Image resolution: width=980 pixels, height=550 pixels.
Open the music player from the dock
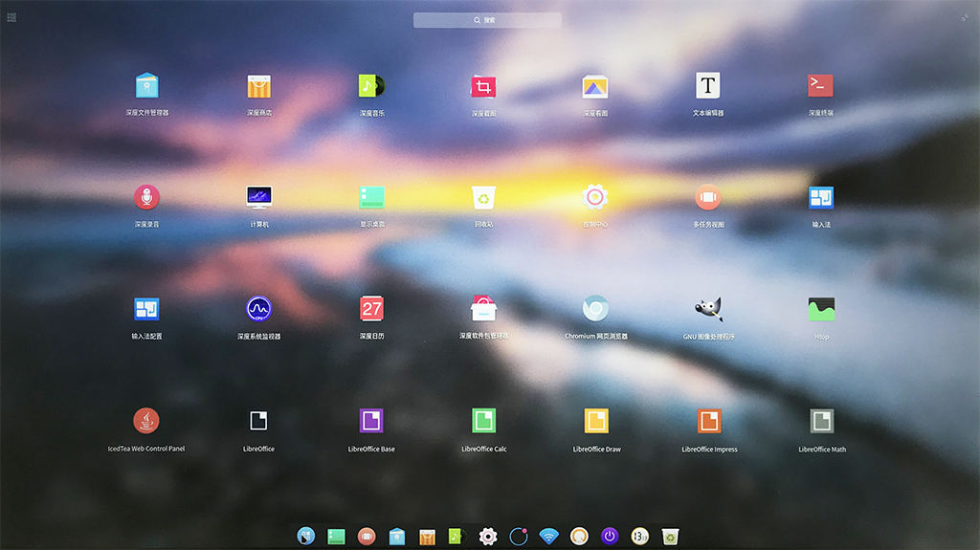[x=457, y=537]
